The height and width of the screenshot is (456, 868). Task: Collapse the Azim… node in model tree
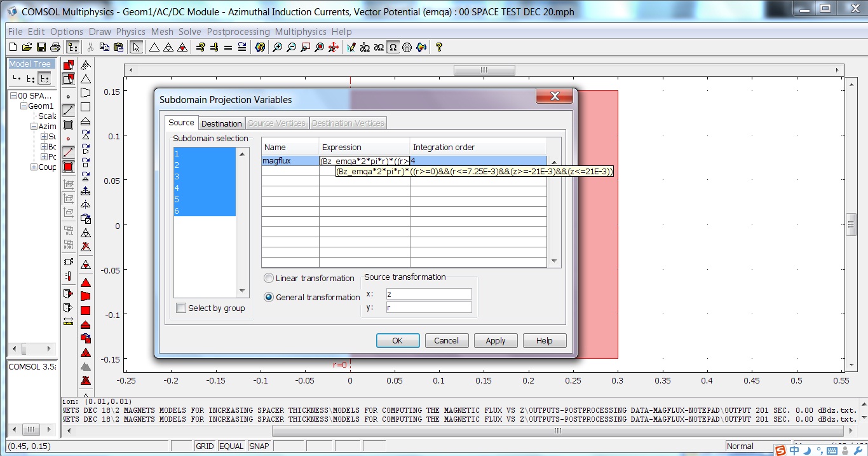click(34, 127)
